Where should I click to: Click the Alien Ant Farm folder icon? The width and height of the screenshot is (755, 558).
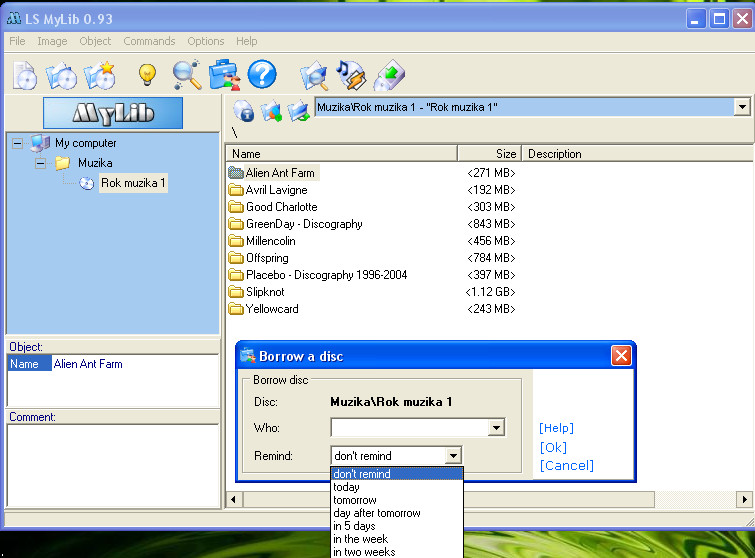[235, 172]
